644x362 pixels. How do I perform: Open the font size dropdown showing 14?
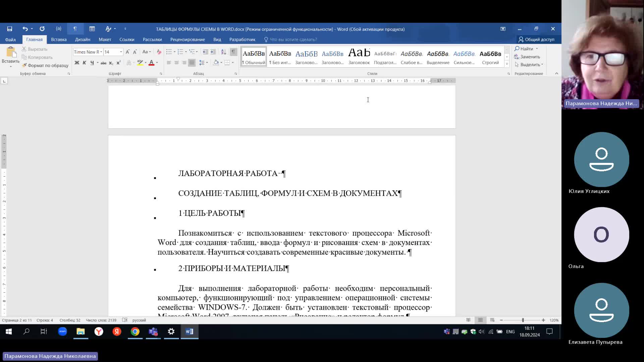pyautogui.click(x=121, y=52)
